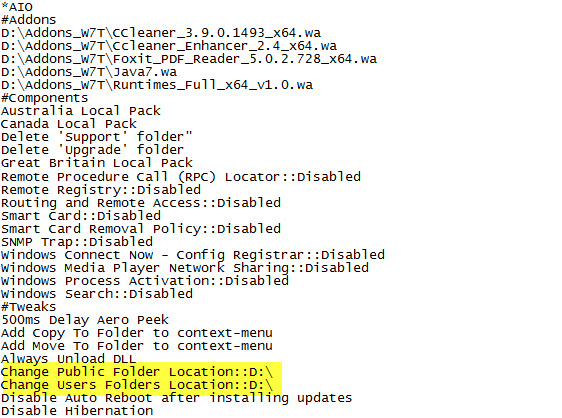This screenshot has height=418, width=562.
Task: Click the Foxit_PDF_Reader addon line
Action: [189, 59]
